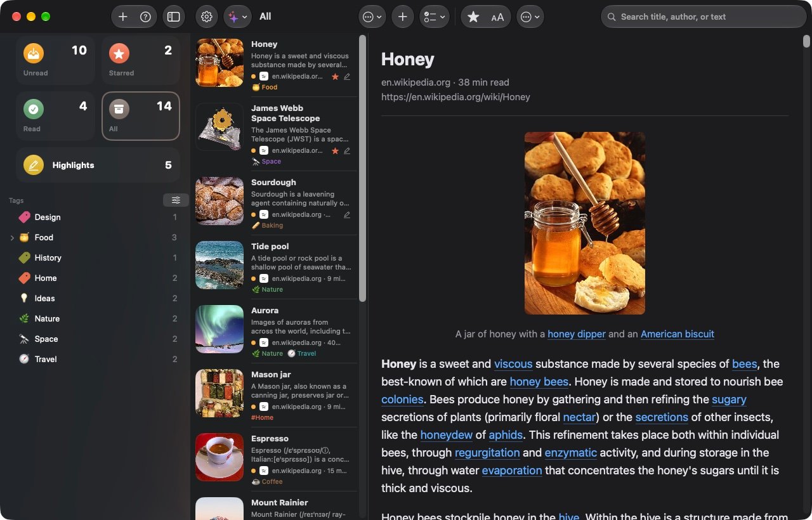
Task: Show the Unread articles filter
Action: tap(55, 60)
